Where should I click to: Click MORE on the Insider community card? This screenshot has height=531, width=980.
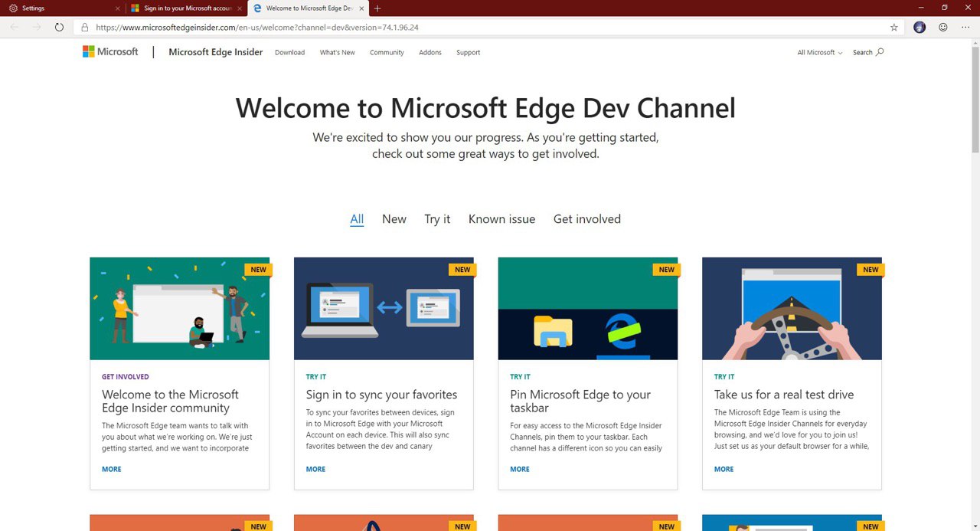112,469
